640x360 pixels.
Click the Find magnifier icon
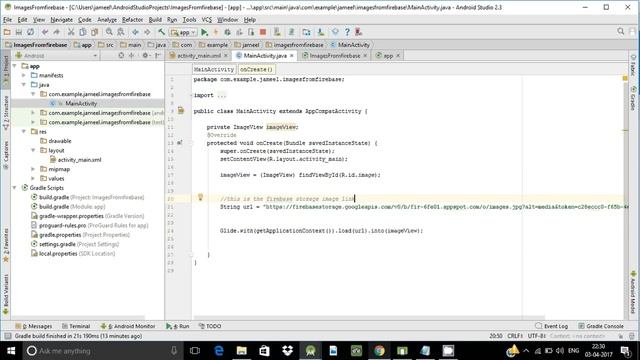coord(109,32)
